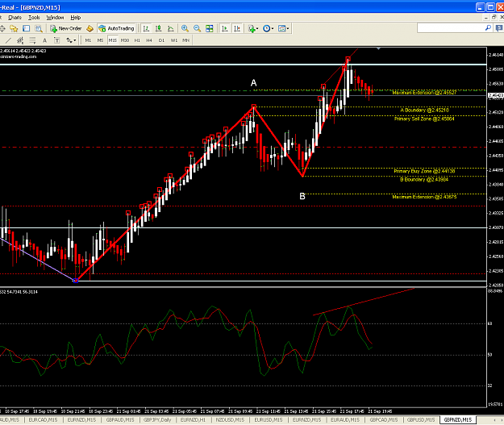
Task: Switch to the M1 timeframe
Action: [x=88, y=40]
